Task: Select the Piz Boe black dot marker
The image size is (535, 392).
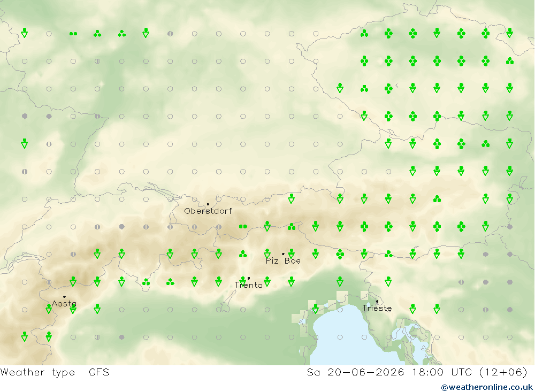Action: click(x=283, y=254)
